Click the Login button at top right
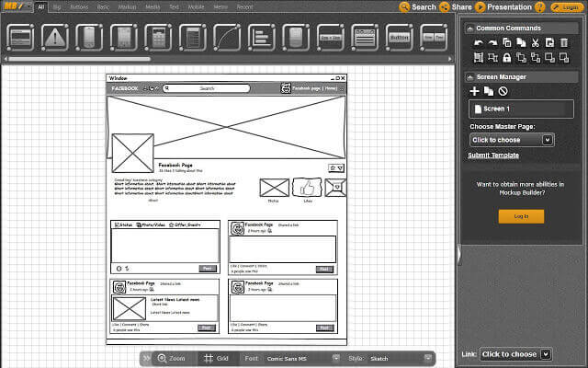The width and height of the screenshot is (588, 368). coord(567,7)
